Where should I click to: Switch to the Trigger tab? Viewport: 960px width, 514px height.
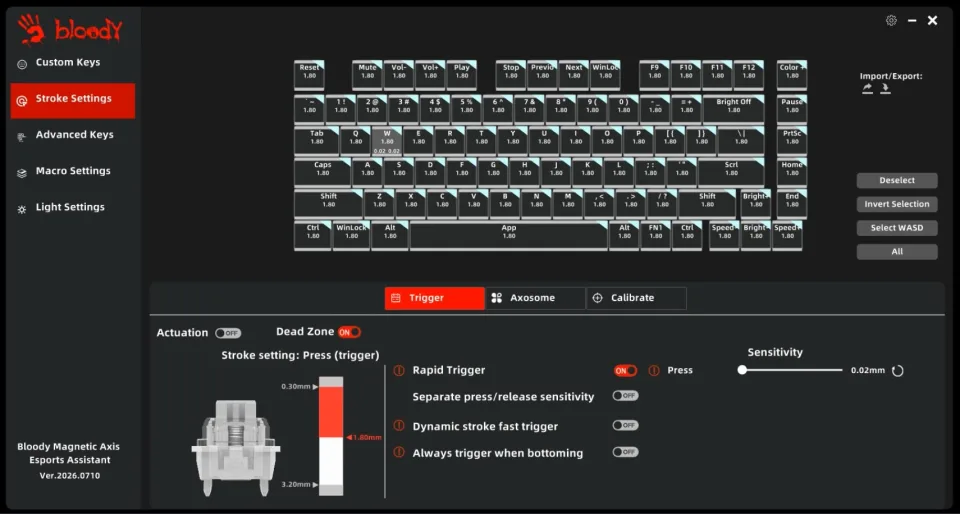pyautogui.click(x=435, y=298)
